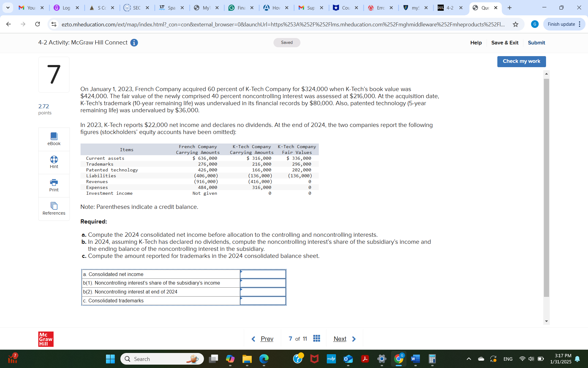This screenshot has width=588, height=368.
Task: Expand the tab search dropdown arrow
Action: click(x=8, y=8)
